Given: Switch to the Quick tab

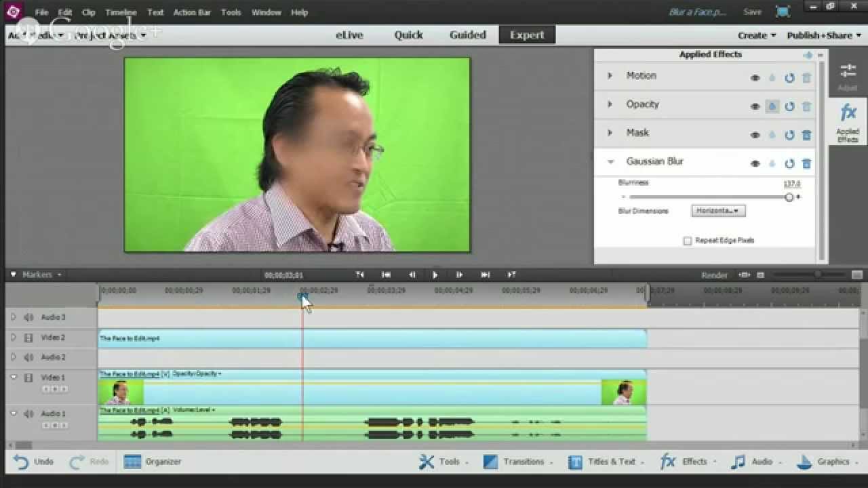Looking at the screenshot, I should click(408, 35).
